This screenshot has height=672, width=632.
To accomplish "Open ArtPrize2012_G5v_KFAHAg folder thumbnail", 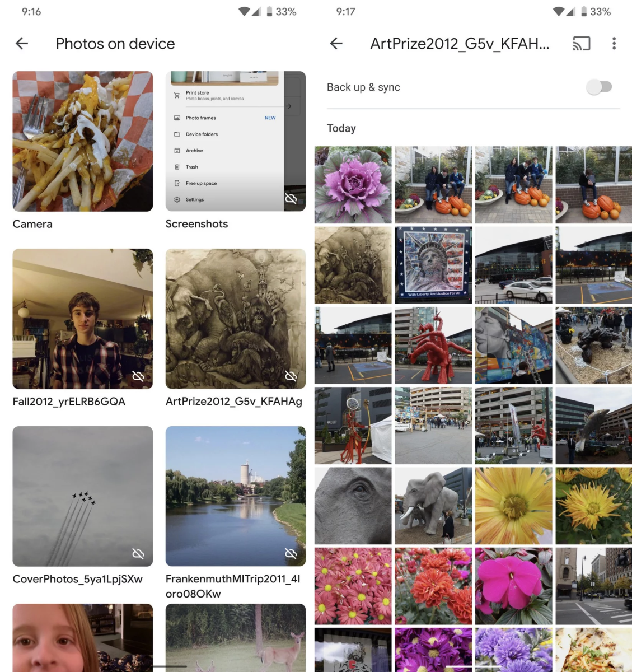I will [x=236, y=319].
